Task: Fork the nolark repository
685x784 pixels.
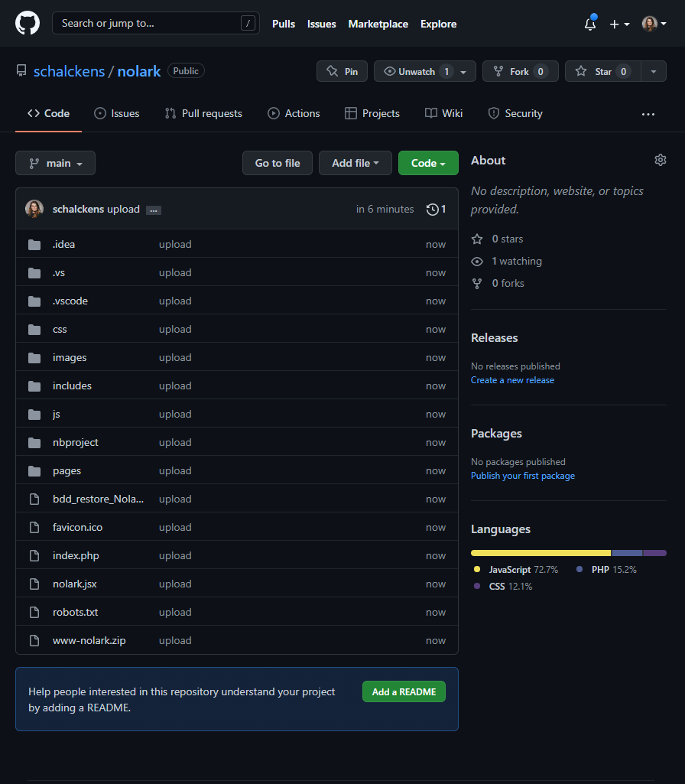Action: (x=520, y=71)
